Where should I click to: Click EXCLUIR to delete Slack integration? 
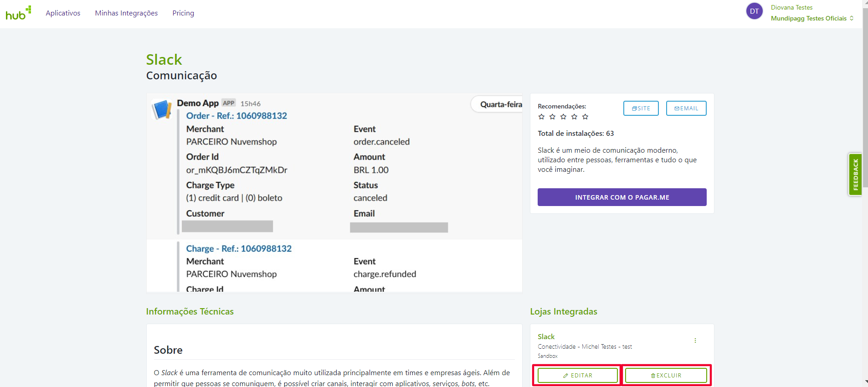[666, 376]
